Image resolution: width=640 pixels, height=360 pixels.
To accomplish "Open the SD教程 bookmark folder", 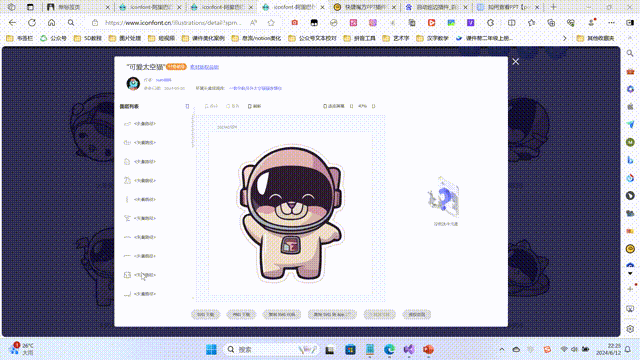I will tap(88, 38).
